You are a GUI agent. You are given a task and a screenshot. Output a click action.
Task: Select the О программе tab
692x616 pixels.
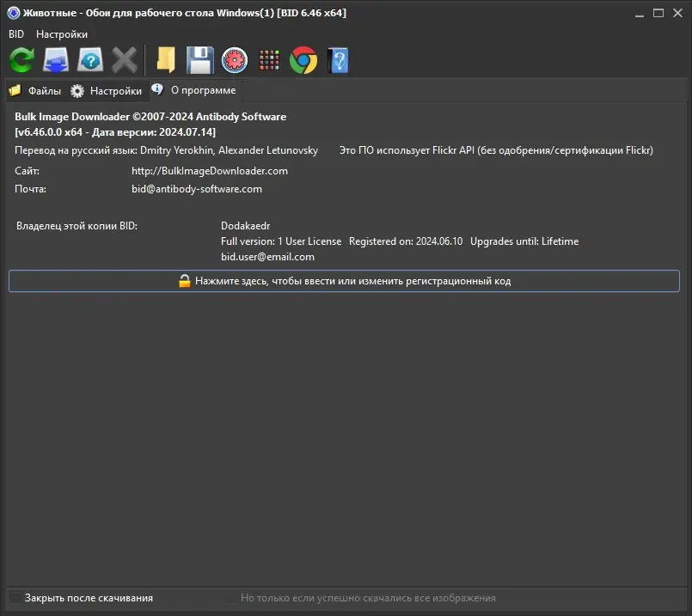point(193,90)
